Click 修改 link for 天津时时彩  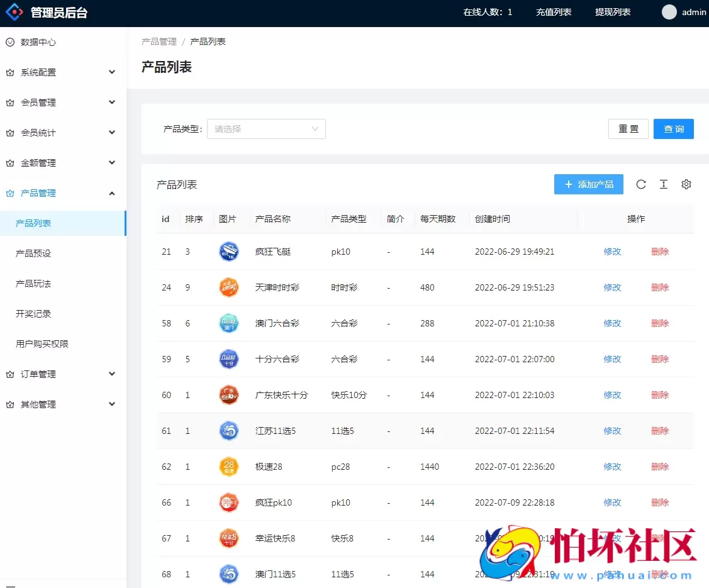(611, 287)
